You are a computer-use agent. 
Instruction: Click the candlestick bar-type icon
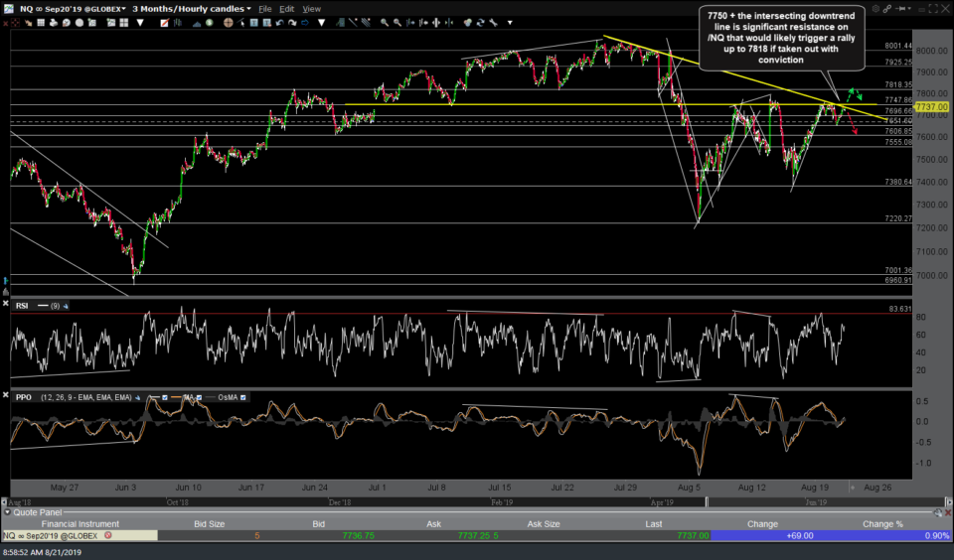click(178, 23)
